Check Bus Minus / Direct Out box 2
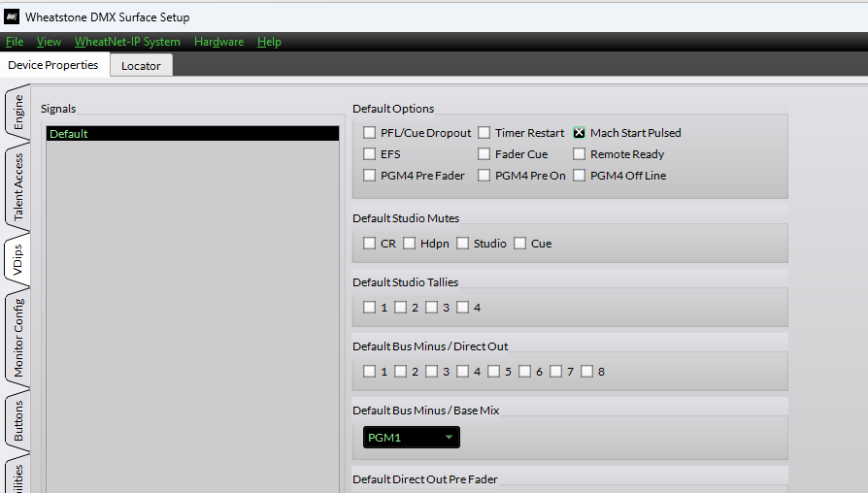 (400, 372)
